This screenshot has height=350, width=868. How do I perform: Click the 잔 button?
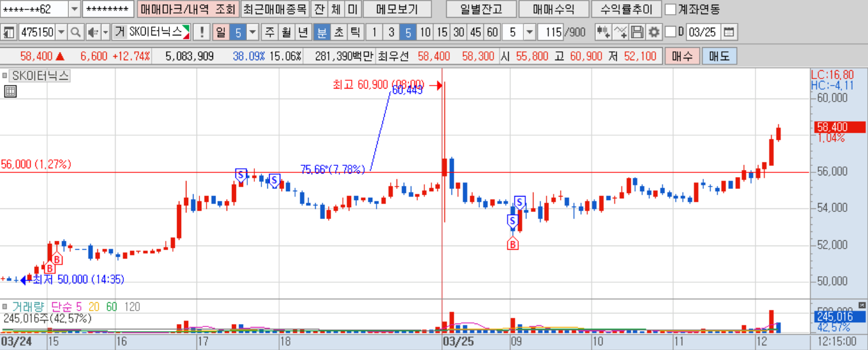coord(319,9)
